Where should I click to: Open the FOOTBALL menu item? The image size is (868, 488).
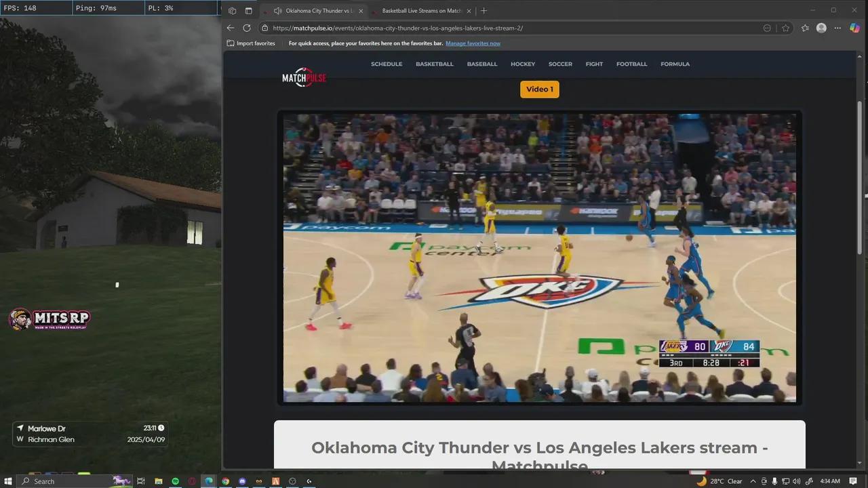tap(631, 64)
